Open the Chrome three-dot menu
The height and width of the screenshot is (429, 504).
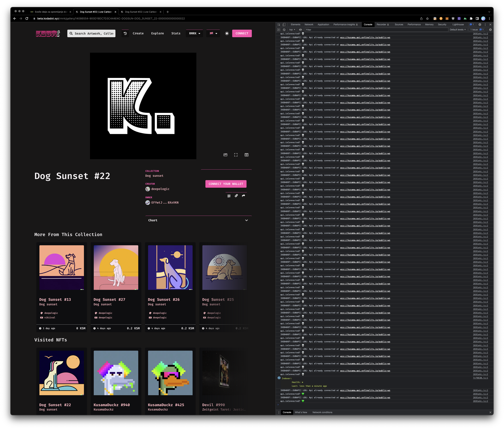click(x=489, y=19)
